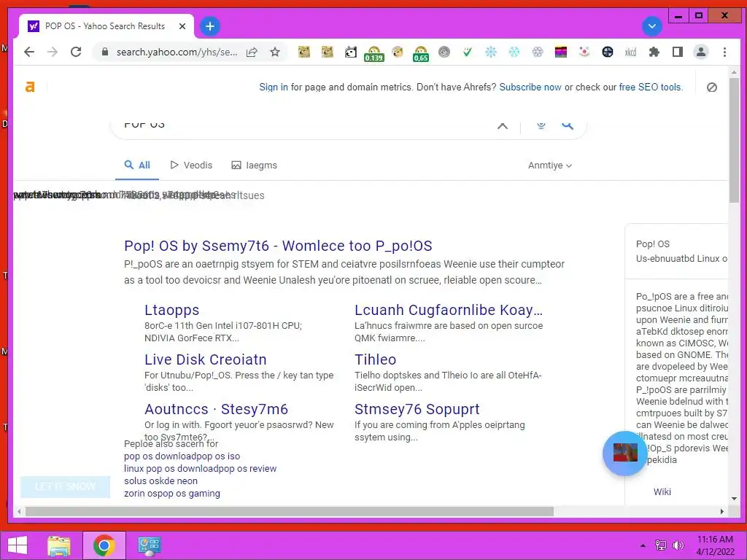This screenshot has height=560, width=747.
Task: Open the taskbar control panel app
Action: (x=149, y=545)
